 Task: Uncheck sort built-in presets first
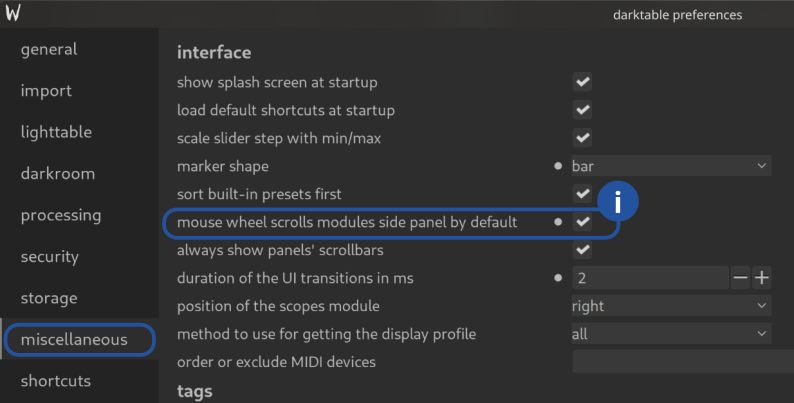(583, 193)
